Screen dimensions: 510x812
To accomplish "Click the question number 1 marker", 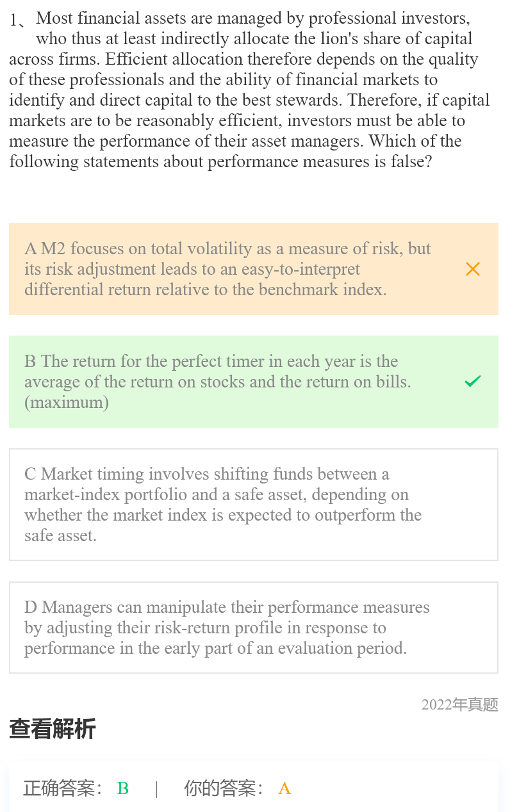I will 14,20.
